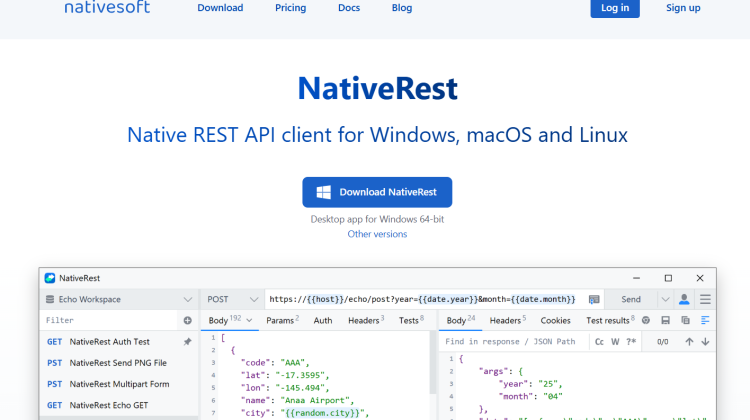Toggle the ?* regex search option
Screen dimensions: 750x420
coord(631,342)
